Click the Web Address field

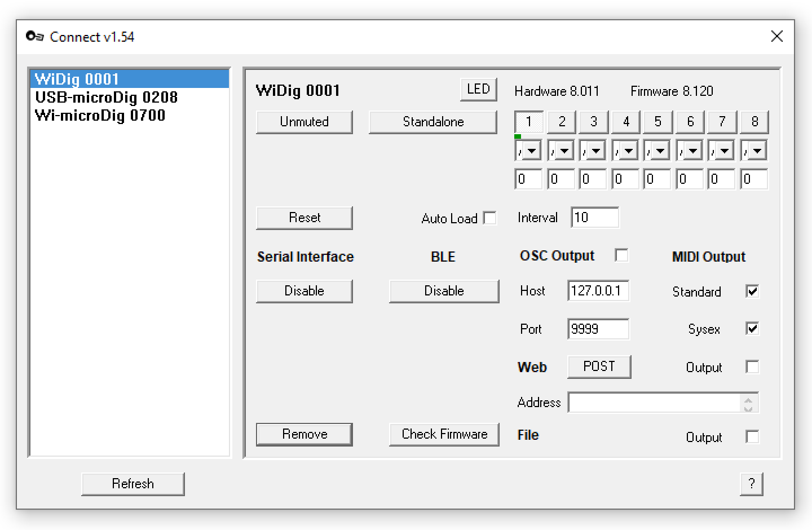click(654, 403)
